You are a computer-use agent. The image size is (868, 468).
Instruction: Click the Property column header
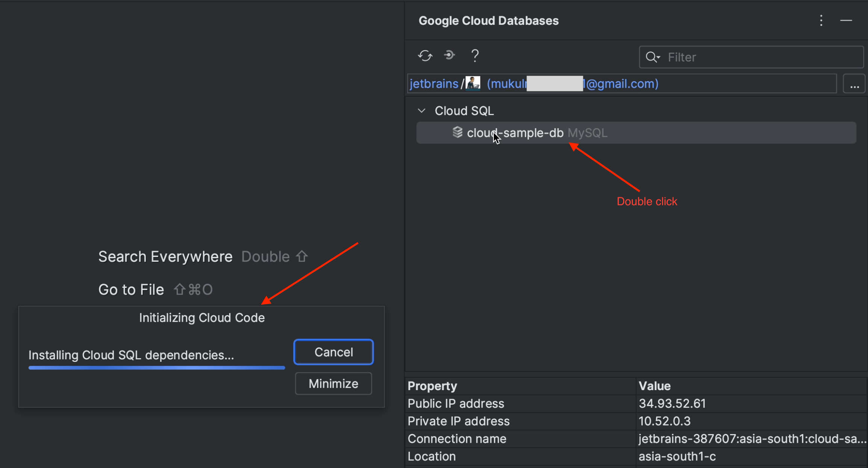click(x=432, y=386)
